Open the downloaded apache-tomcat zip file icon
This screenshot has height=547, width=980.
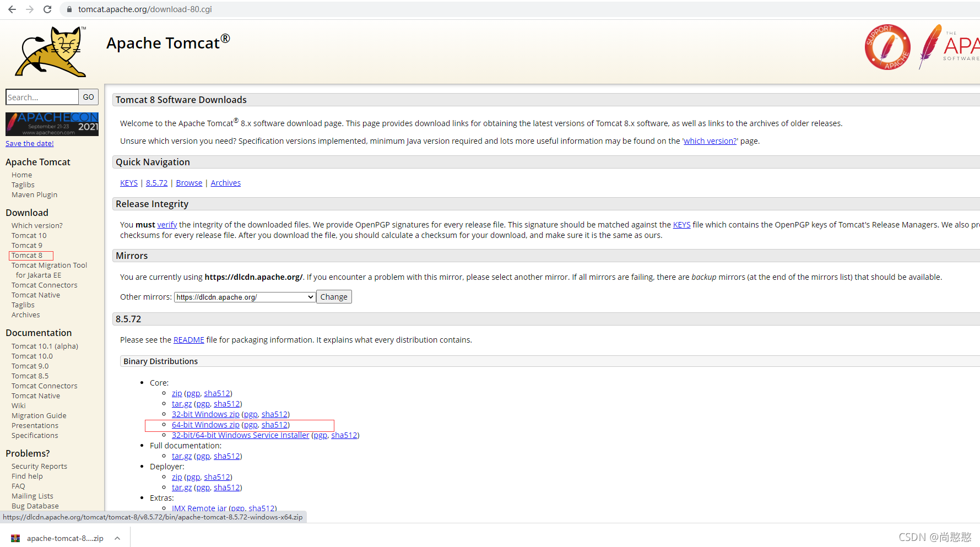click(15, 538)
